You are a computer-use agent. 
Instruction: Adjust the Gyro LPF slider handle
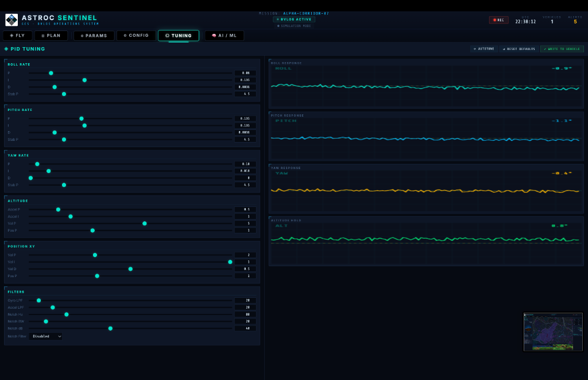coord(38,300)
